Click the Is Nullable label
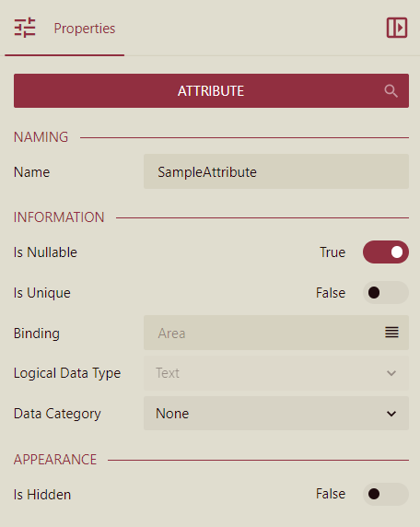The height and width of the screenshot is (527, 420). tap(45, 252)
